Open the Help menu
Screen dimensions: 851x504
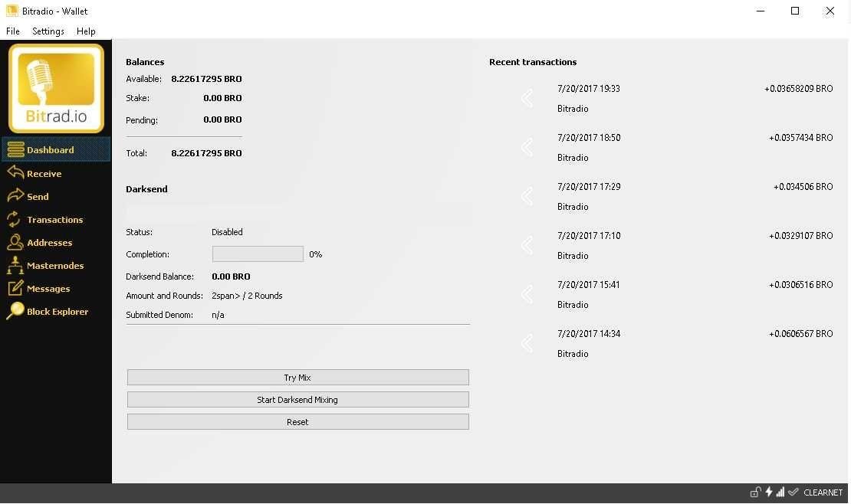(x=86, y=31)
